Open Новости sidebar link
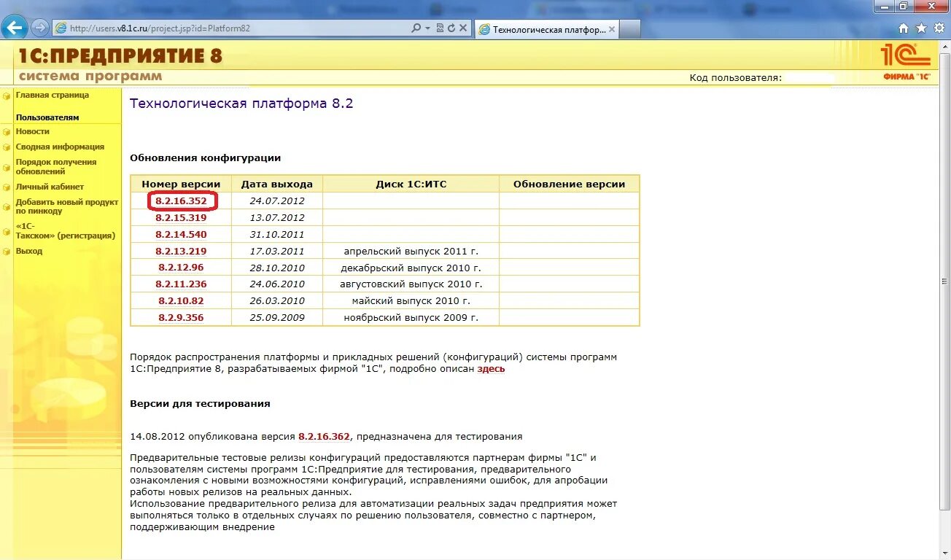The height and width of the screenshot is (560, 951). 33,131
